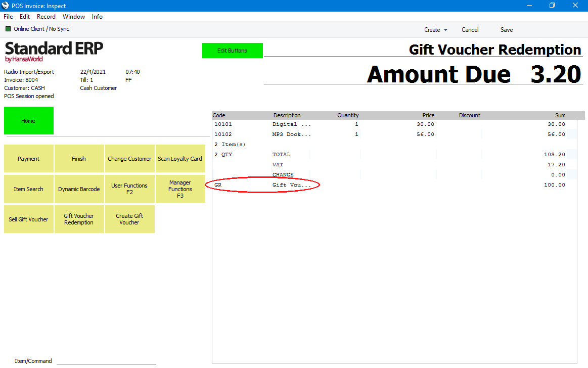Open the Info menu
Screen dimensions: 588x368
click(97, 17)
